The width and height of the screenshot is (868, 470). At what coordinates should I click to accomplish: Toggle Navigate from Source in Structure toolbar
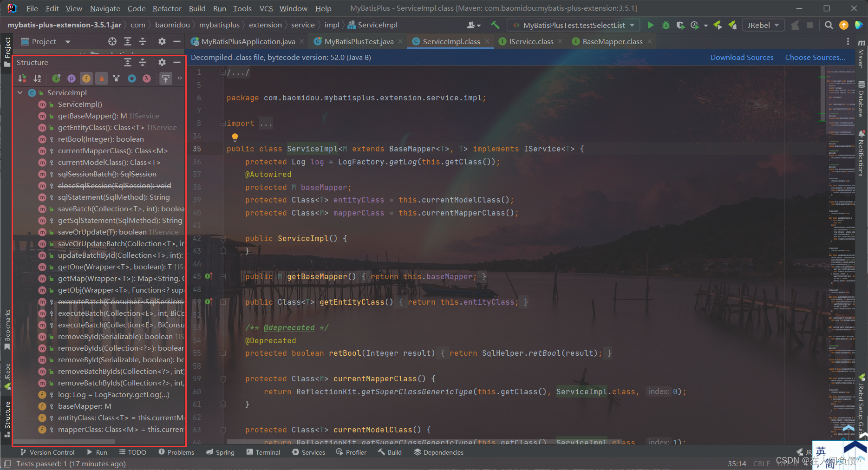coord(166,78)
